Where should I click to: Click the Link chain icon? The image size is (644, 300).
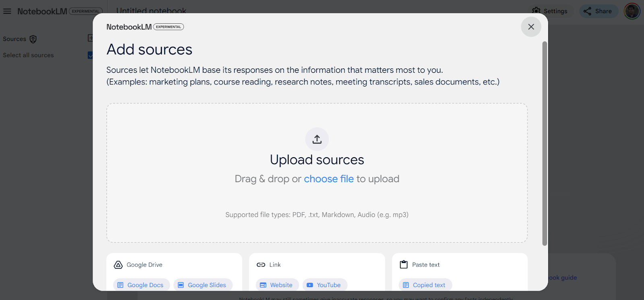[261, 265]
